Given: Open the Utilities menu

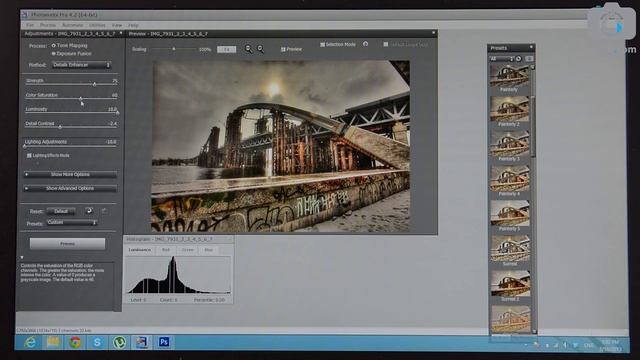Looking at the screenshot, I should click(97, 25).
